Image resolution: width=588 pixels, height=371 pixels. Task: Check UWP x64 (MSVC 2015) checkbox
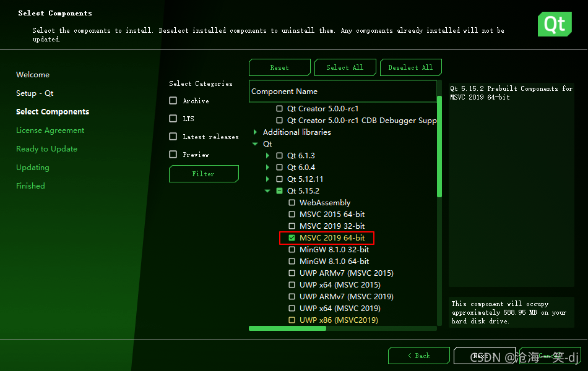(x=292, y=285)
